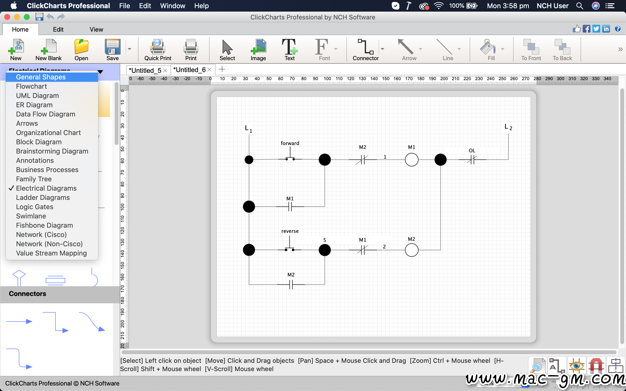Pick the right-angle stepped connector

[55, 322]
